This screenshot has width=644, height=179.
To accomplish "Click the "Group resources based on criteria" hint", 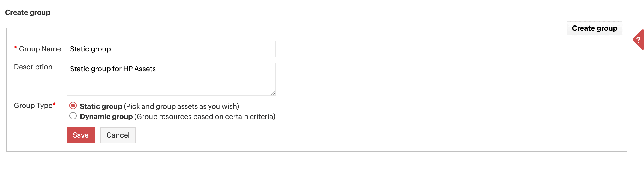I will click(x=205, y=117).
